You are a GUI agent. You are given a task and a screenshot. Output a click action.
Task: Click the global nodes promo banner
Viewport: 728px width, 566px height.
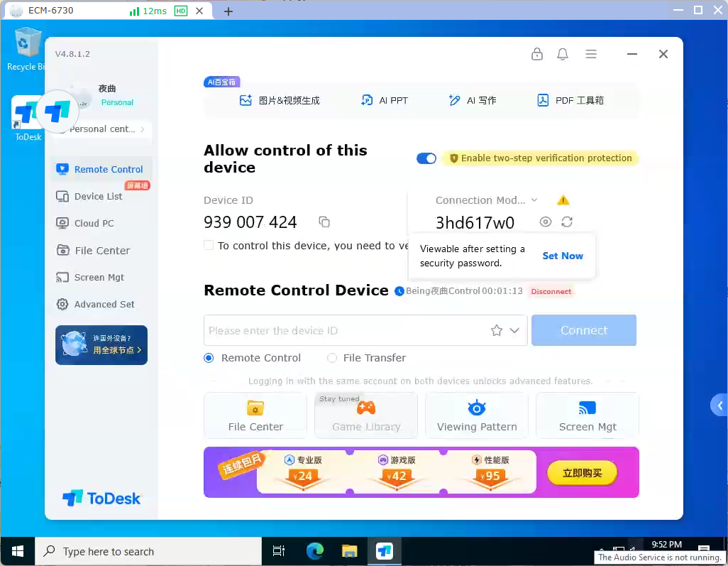click(101, 345)
